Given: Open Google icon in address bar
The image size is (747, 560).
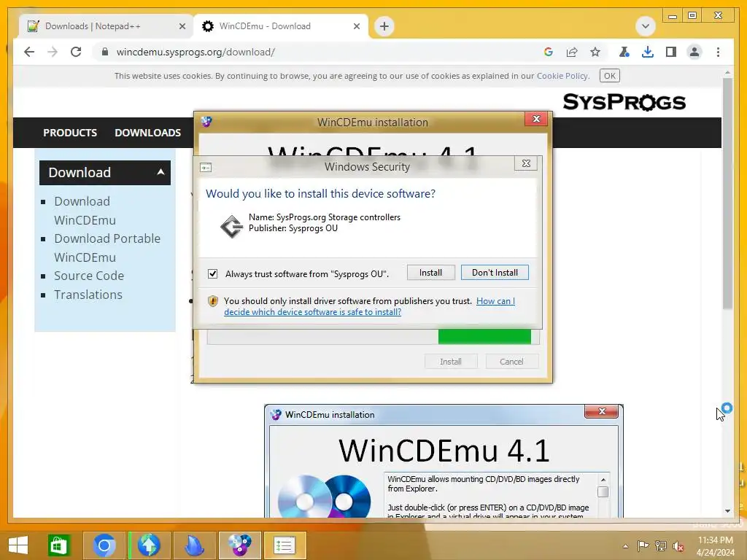Looking at the screenshot, I should 549,52.
